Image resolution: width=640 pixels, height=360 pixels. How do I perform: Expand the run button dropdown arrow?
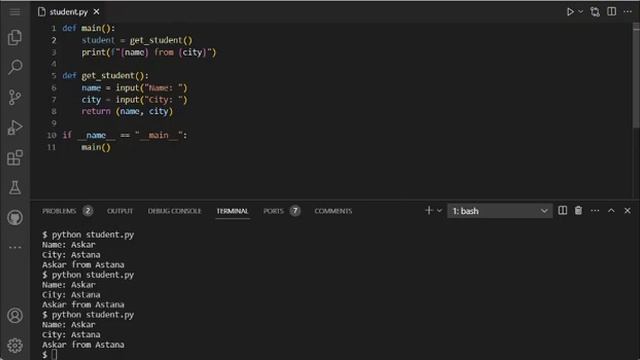(581, 12)
